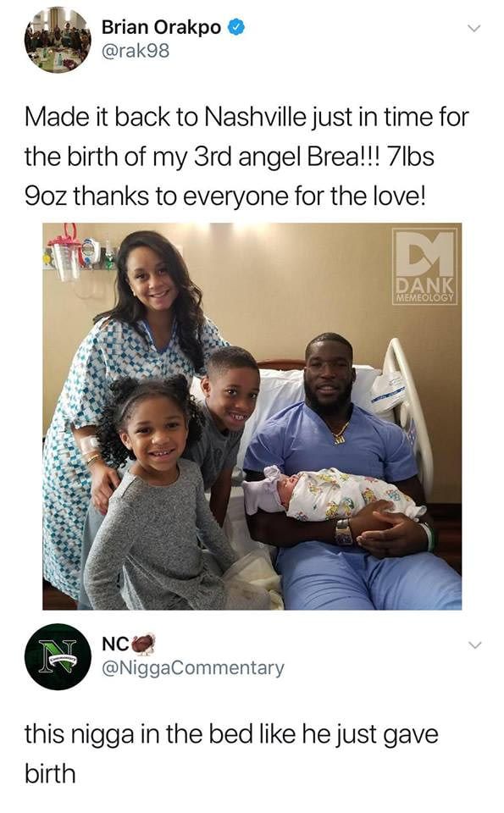Screen dimensions: 504x813
Task: Open the NC display name
Action: tap(116, 644)
